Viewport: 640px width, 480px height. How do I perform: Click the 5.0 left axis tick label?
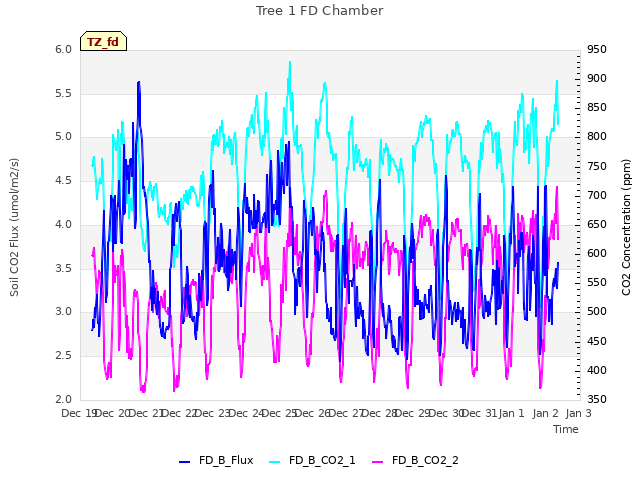coord(63,137)
